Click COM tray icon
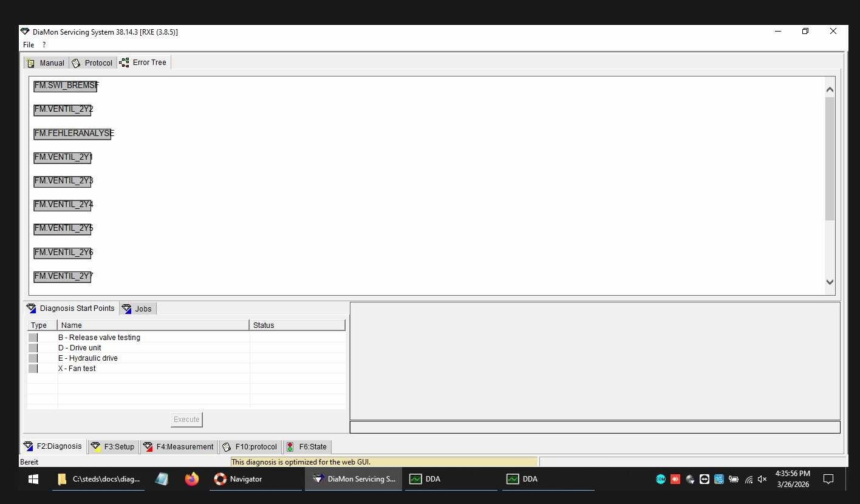Image resolution: width=860 pixels, height=504 pixels. [661, 479]
